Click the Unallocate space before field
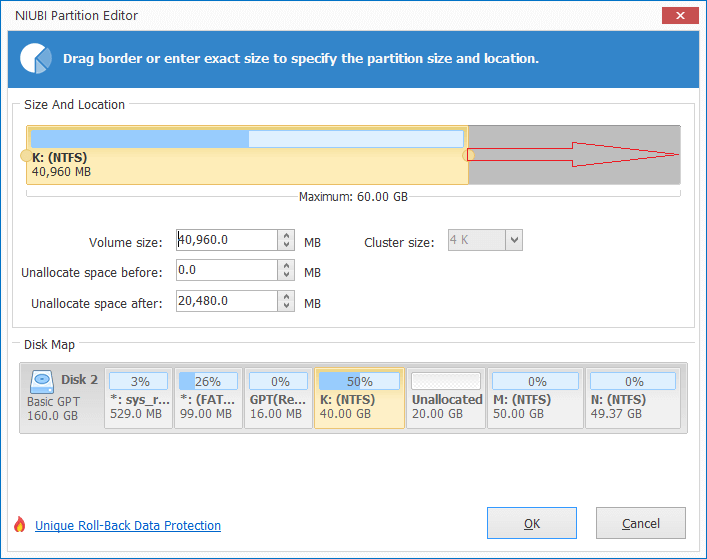Image resolution: width=707 pixels, height=559 pixels. [x=226, y=271]
